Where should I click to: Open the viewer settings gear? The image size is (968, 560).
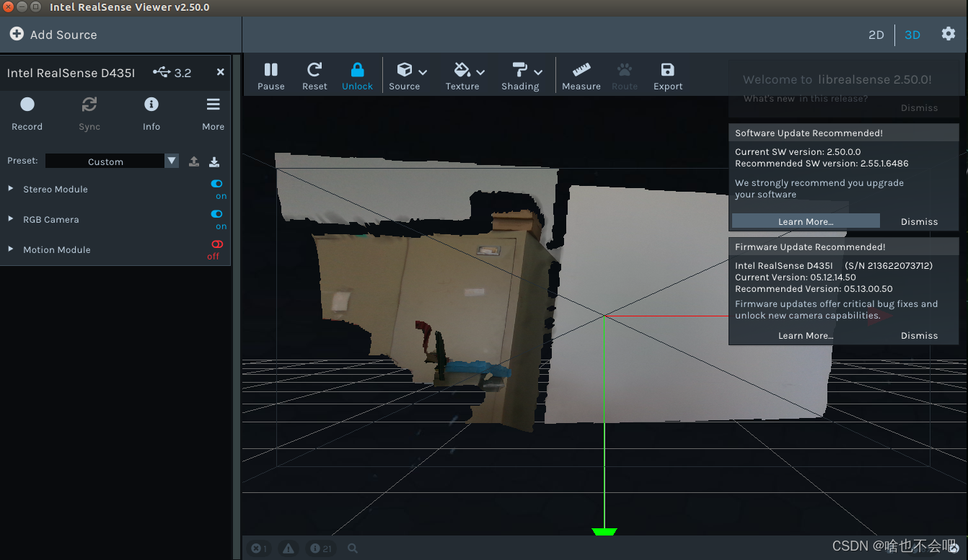tap(949, 34)
